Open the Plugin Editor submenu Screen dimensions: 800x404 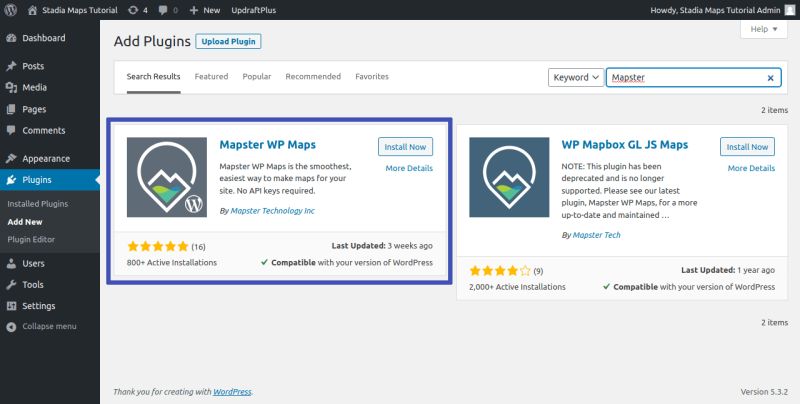[x=31, y=239]
